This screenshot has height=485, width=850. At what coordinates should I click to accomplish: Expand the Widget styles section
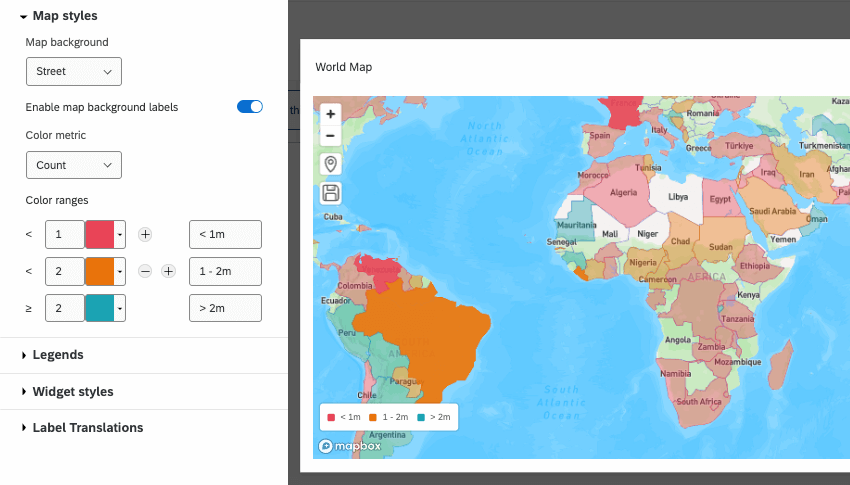[68, 392]
